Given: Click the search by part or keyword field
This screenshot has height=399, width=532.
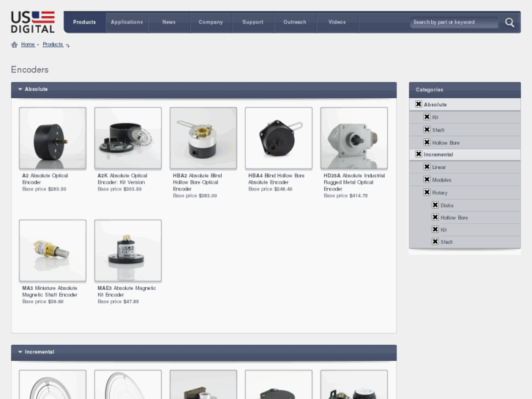Looking at the screenshot, I should 454,23.
